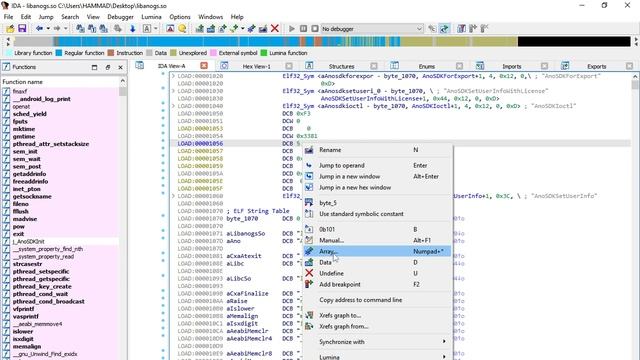Click the red A strings window icon

click(x=170, y=29)
